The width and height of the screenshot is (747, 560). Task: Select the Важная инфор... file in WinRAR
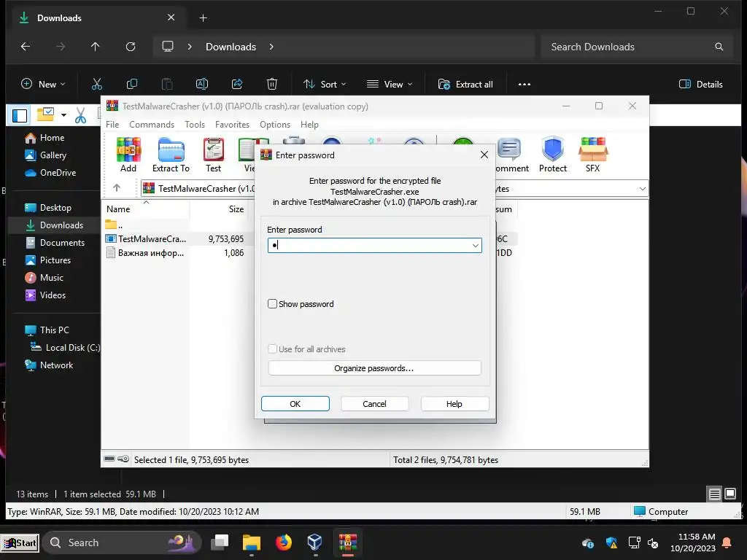click(150, 253)
